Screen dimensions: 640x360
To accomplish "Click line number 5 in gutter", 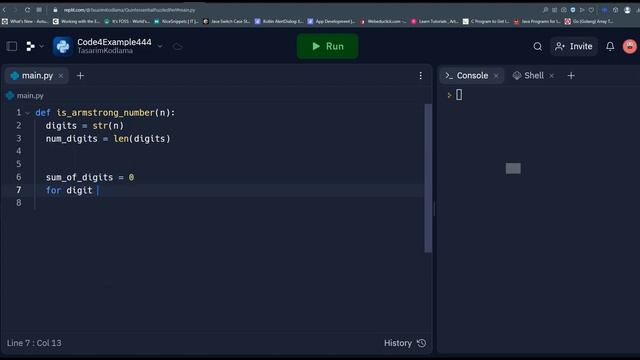I will [19, 164].
